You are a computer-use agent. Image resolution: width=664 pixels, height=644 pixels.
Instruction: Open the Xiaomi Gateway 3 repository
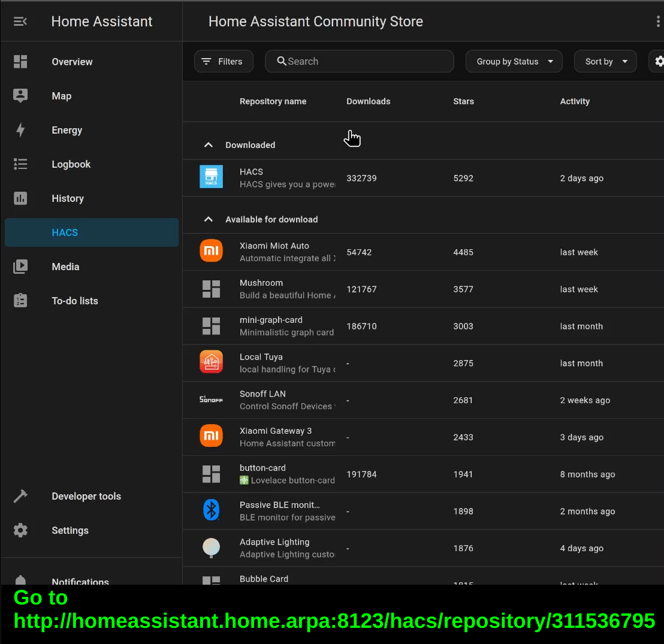[x=424, y=437]
